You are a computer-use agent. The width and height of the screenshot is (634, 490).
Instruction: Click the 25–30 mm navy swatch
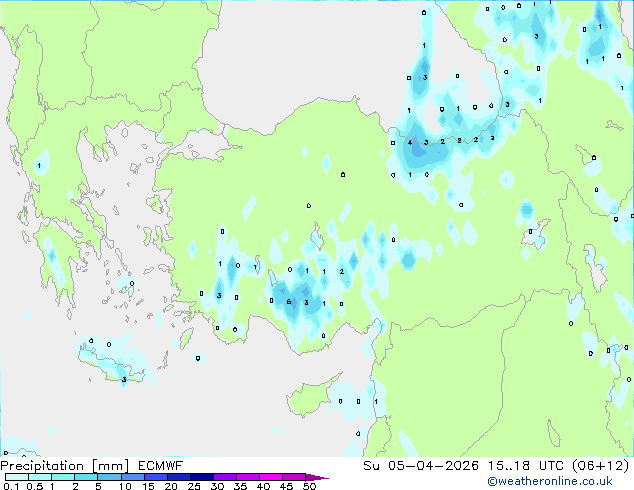tap(201, 477)
